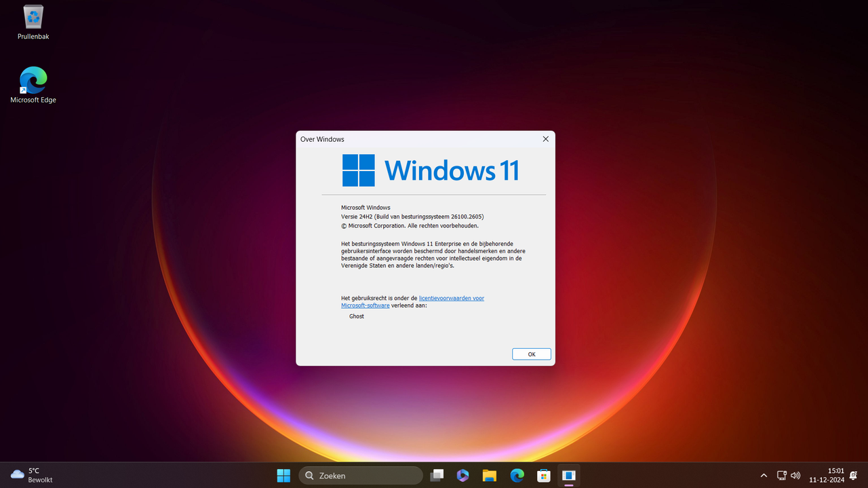Open the Prullenbak recycle bin icon

tap(33, 22)
